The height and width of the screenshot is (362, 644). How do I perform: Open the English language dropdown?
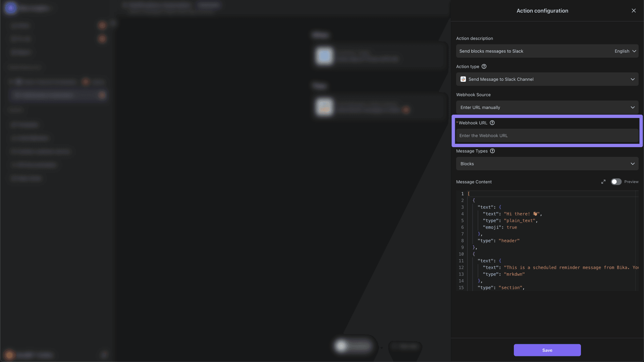(x=625, y=51)
